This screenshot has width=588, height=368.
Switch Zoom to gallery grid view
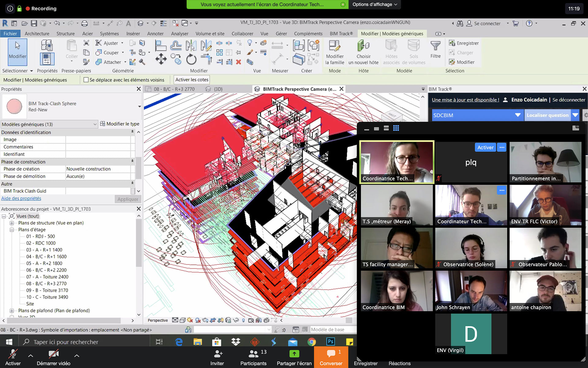(x=396, y=128)
